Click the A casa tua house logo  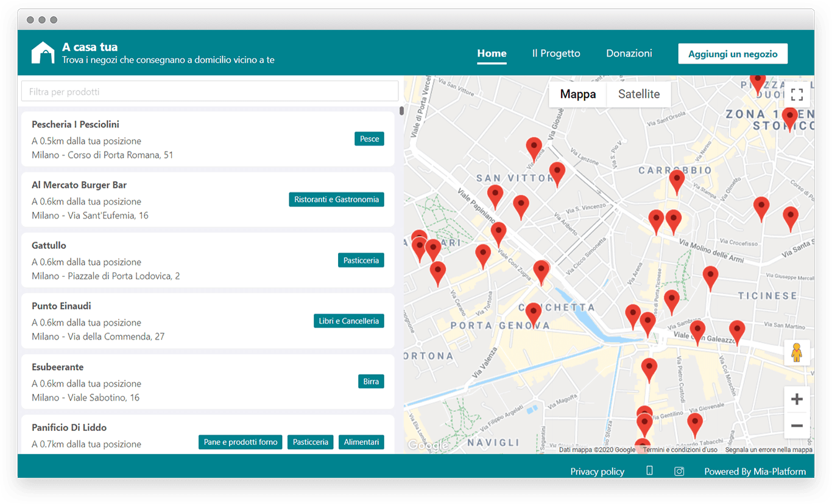(x=43, y=52)
